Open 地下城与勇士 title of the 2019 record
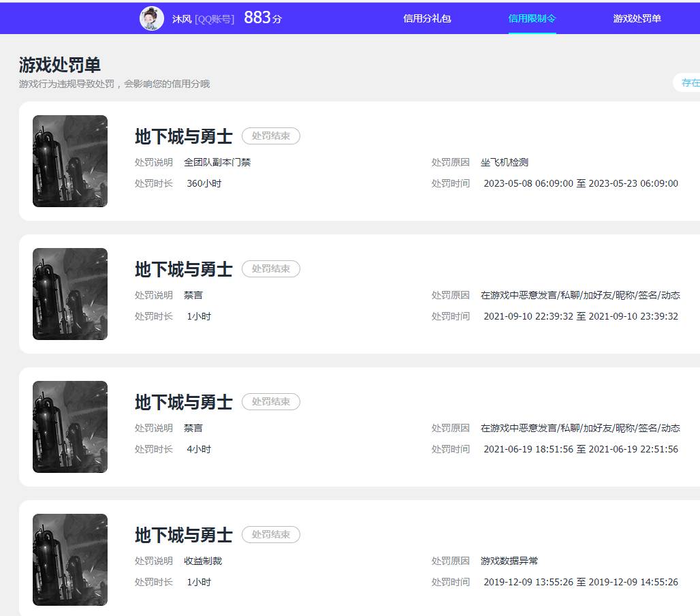The image size is (700, 616). point(184,535)
